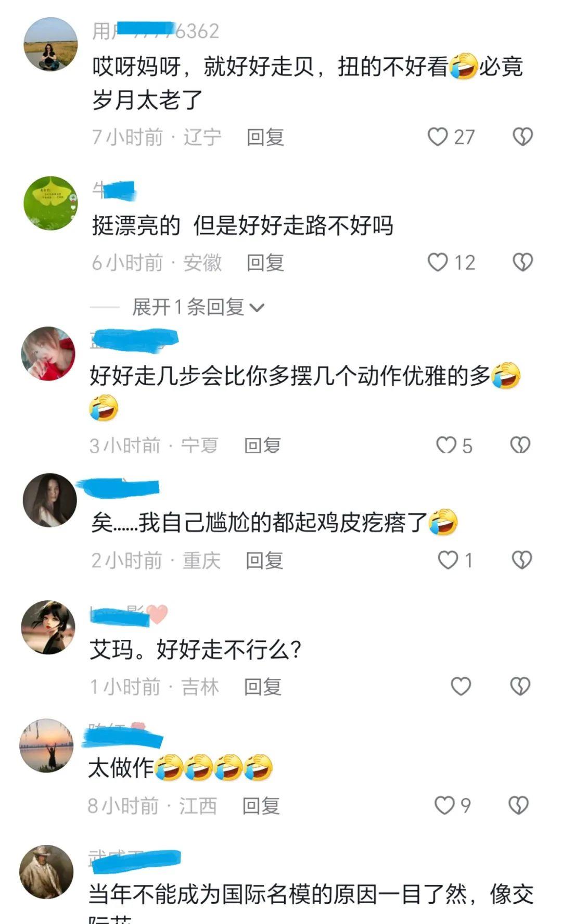The width and height of the screenshot is (562, 924).
Task: Reply to the Chongqing comment via 回复
Action: pos(264,561)
